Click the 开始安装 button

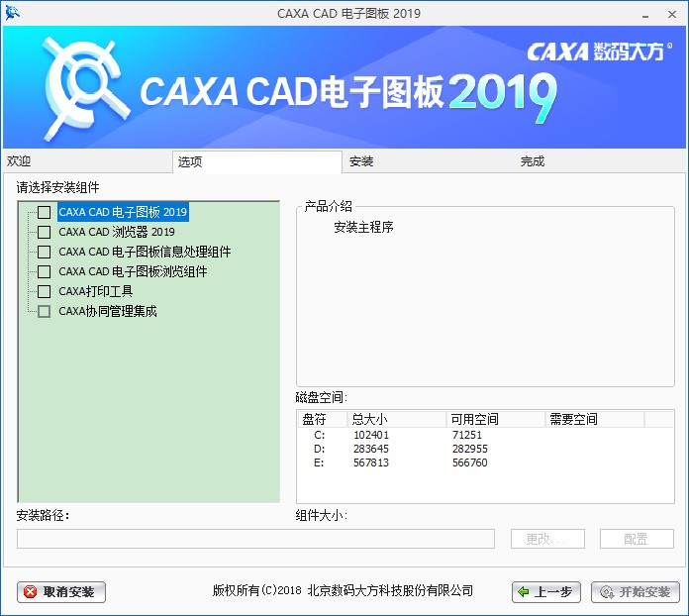[x=635, y=592]
